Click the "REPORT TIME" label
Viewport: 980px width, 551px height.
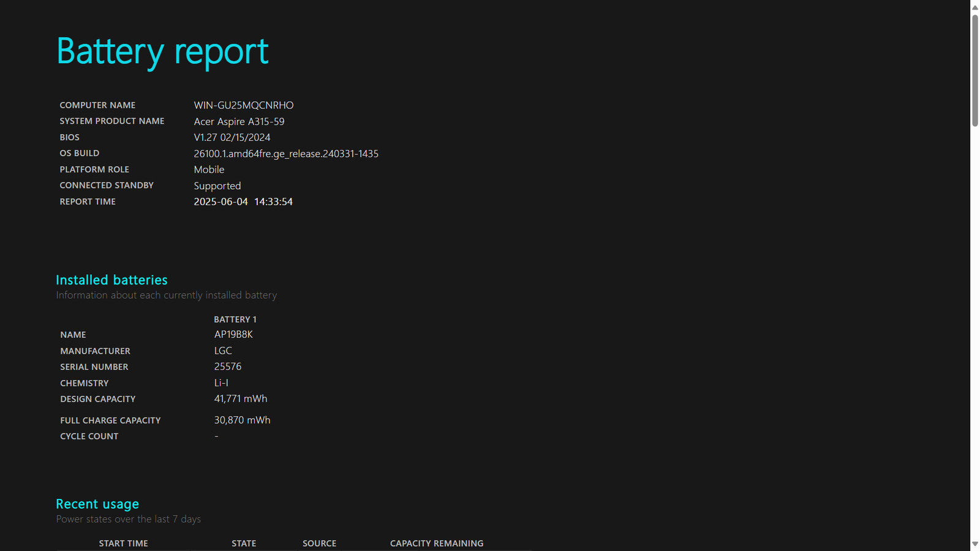coord(88,201)
